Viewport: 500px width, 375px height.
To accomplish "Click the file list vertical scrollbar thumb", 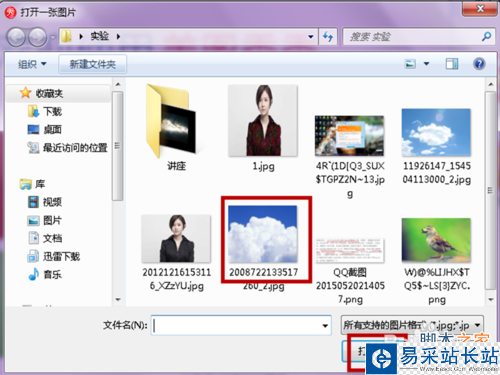I will [490, 191].
